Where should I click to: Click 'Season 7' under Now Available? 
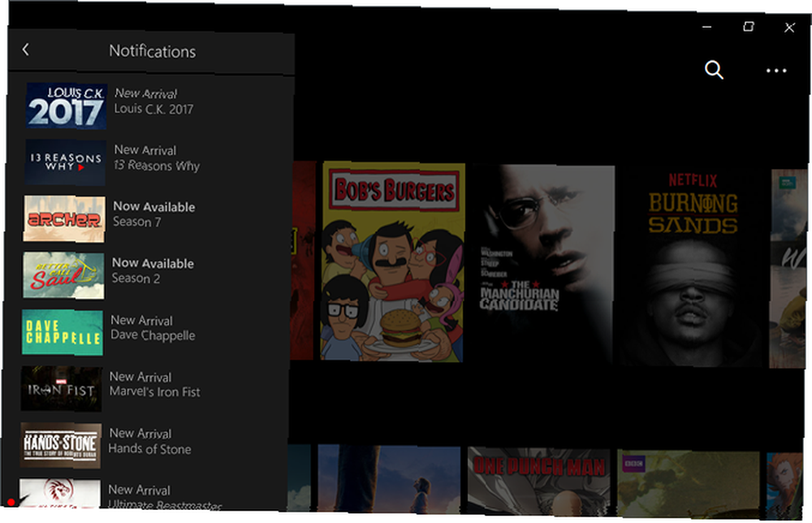[137, 222]
